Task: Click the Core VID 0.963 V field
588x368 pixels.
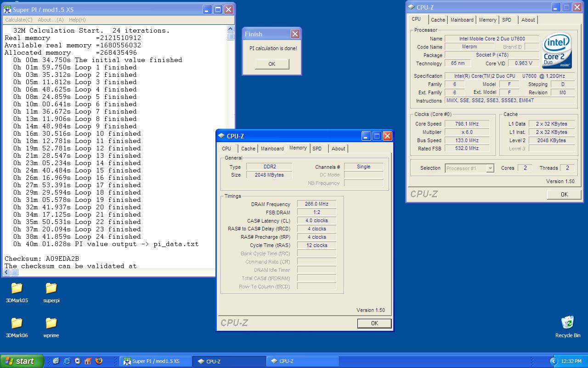Action: click(523, 63)
